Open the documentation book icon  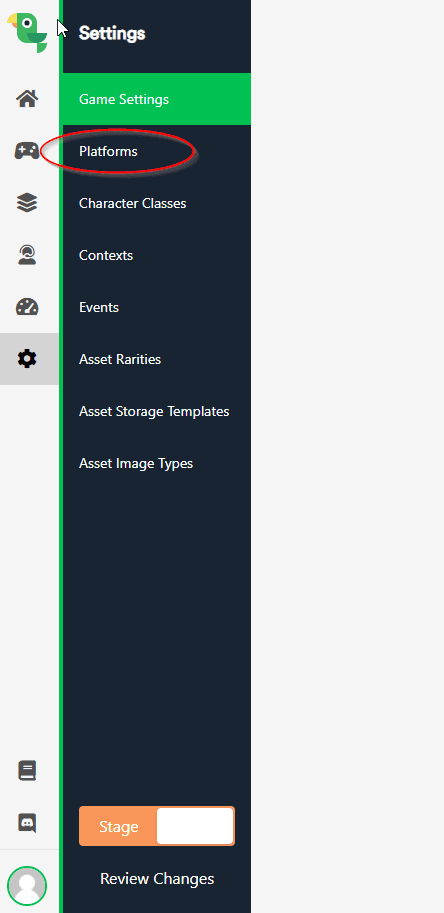point(27,771)
